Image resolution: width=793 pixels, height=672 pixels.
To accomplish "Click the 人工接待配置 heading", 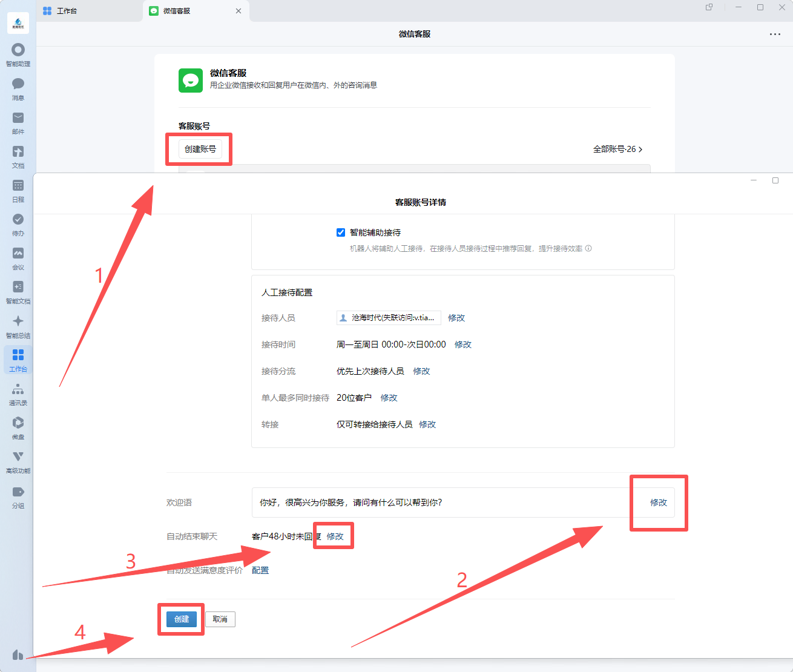I will point(287,292).
